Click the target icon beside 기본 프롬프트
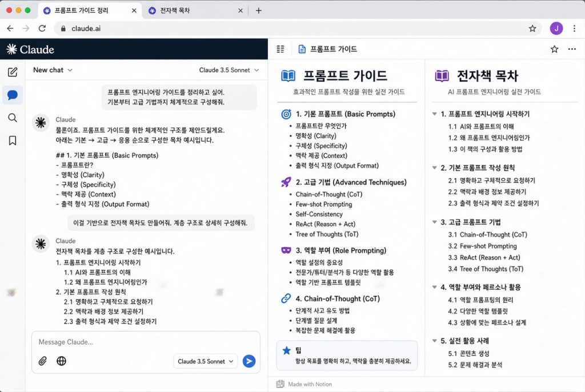The height and width of the screenshot is (392, 585). [286, 114]
